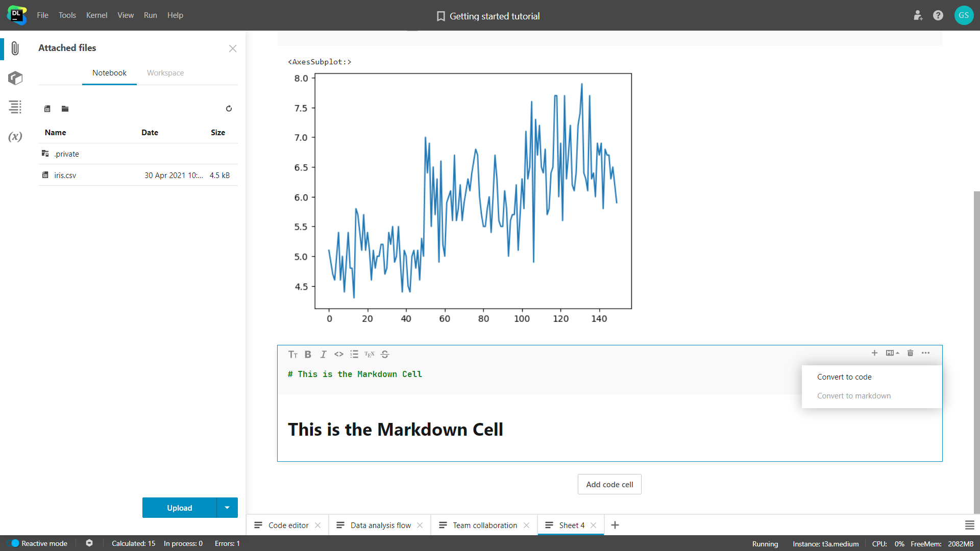
Task: Click the Code inline formatting icon
Action: pos(338,355)
